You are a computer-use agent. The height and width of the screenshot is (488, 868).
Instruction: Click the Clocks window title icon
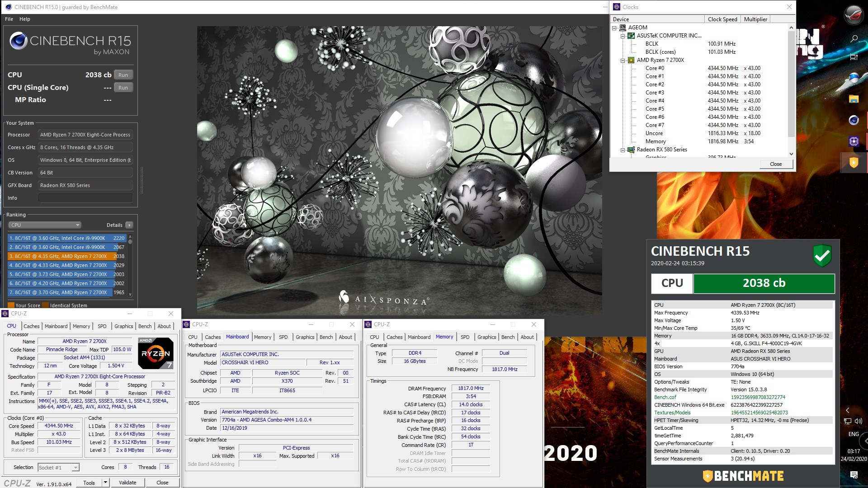(x=617, y=7)
